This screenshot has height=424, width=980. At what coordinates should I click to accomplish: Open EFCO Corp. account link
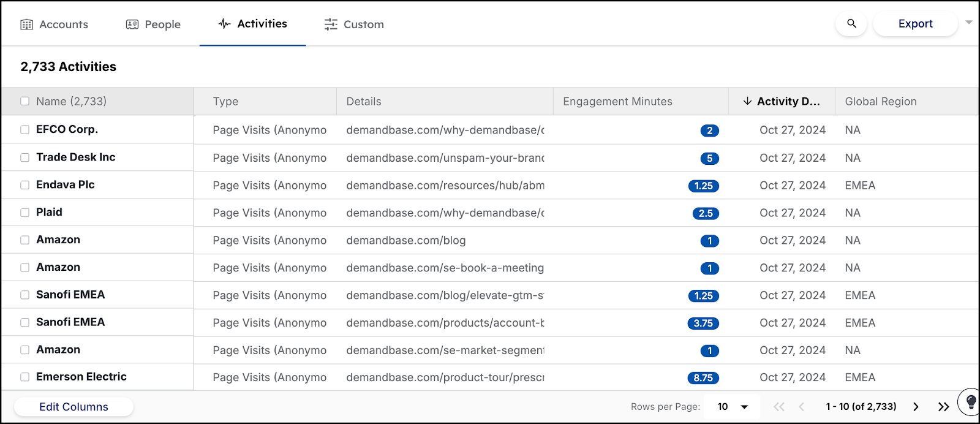point(67,129)
